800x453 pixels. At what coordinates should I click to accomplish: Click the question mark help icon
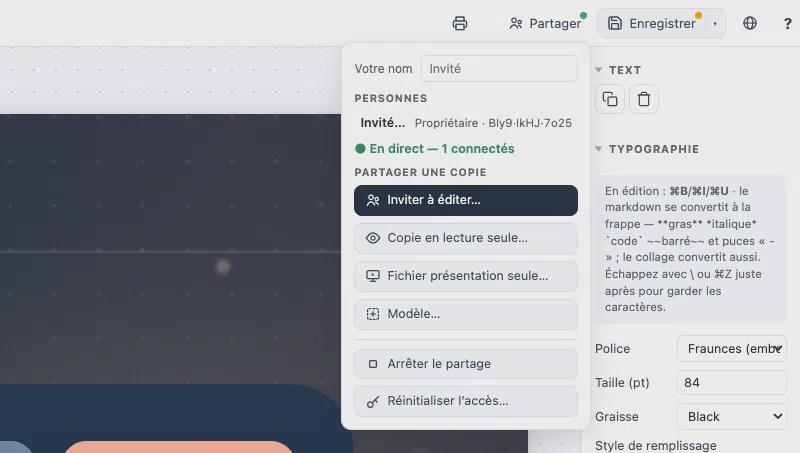(x=787, y=23)
